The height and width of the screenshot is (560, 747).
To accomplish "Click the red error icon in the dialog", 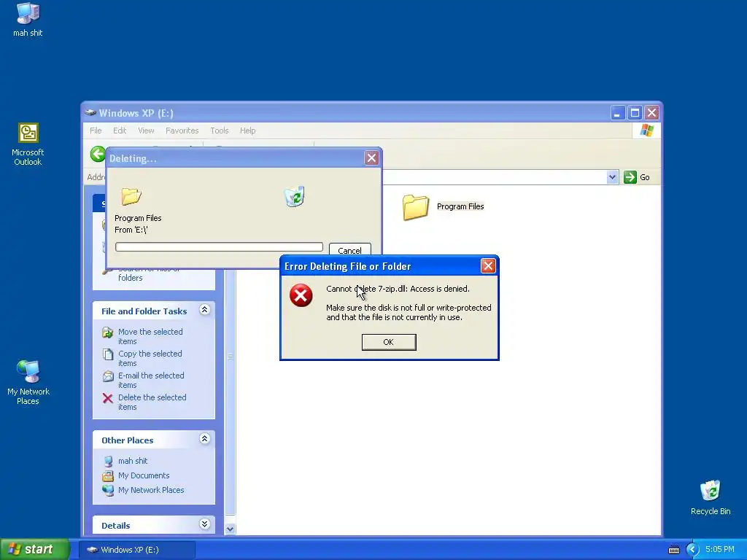I will [301, 295].
